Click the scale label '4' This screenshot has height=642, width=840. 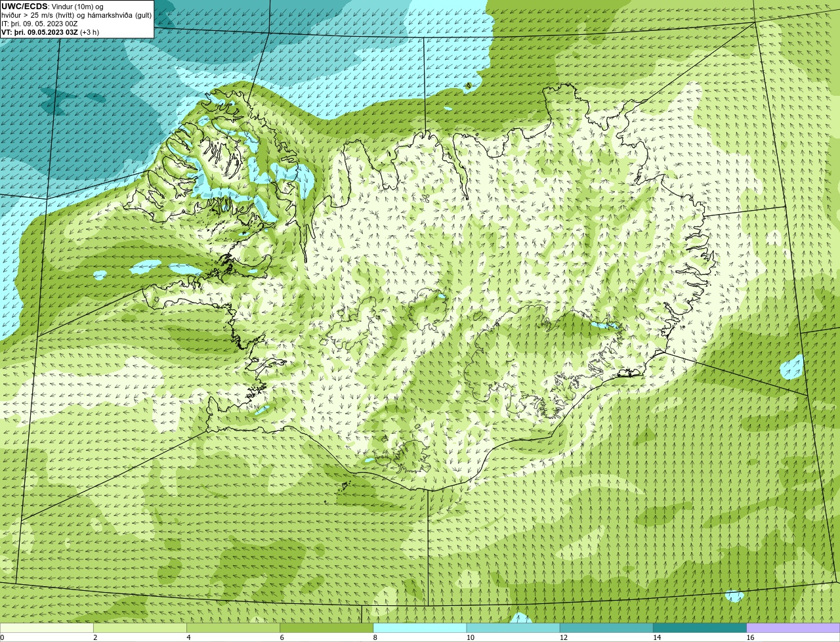click(188, 637)
